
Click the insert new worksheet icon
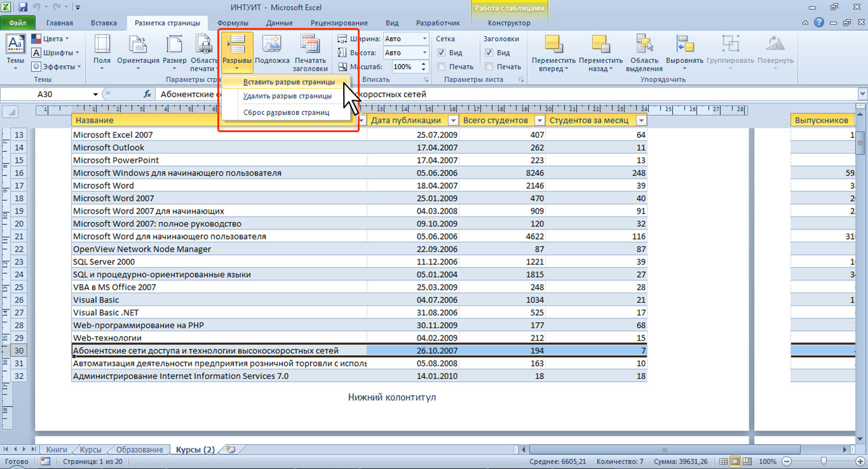pos(230,449)
